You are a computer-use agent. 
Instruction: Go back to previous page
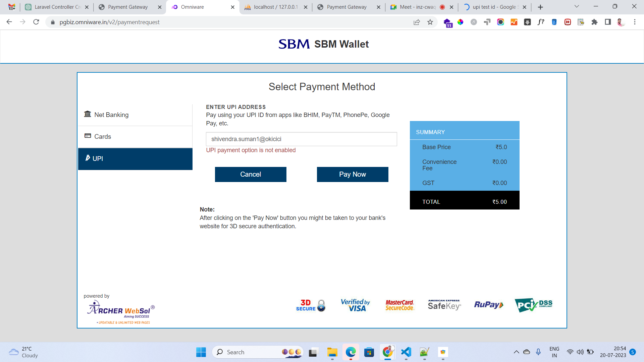coord(9,22)
